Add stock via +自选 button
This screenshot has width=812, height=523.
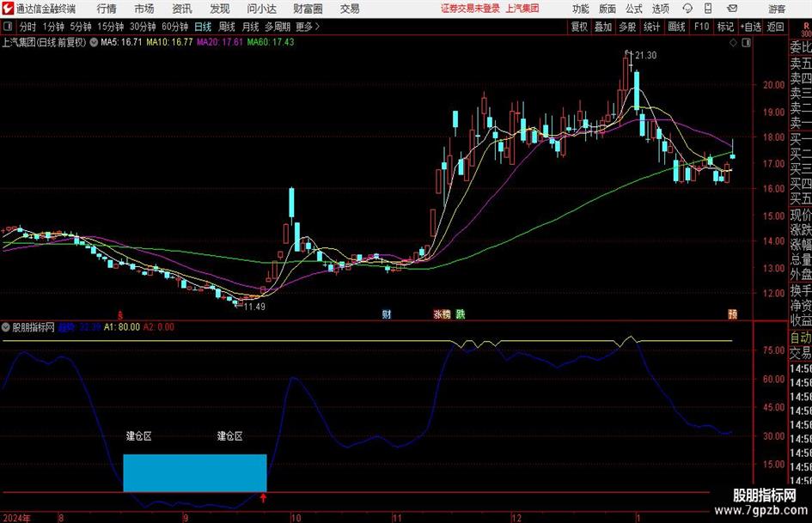[750, 27]
